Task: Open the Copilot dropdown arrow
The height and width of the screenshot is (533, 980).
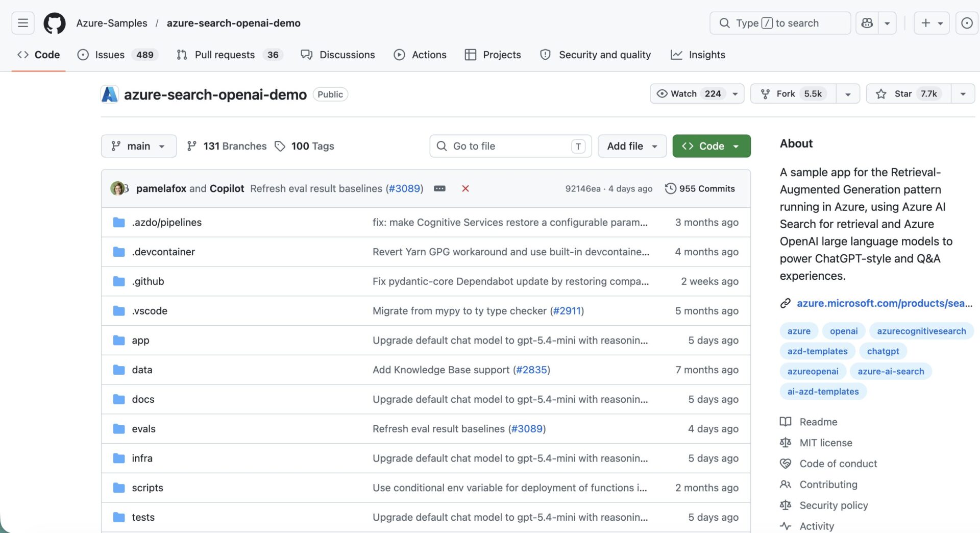Action: tap(887, 23)
